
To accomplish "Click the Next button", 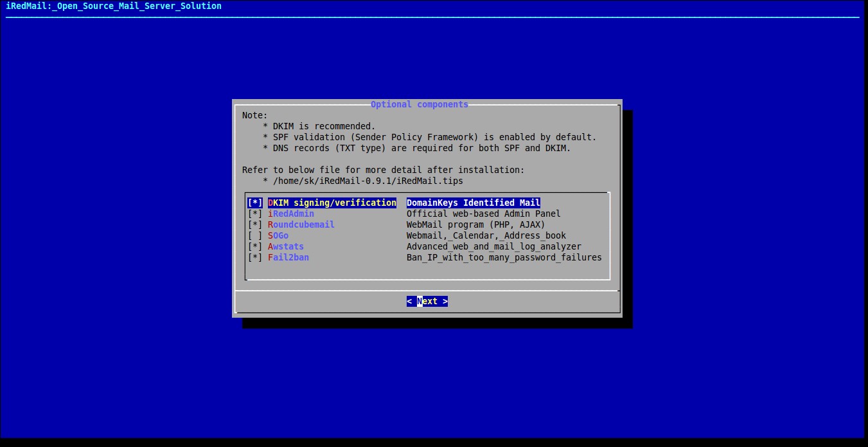I will coord(427,301).
